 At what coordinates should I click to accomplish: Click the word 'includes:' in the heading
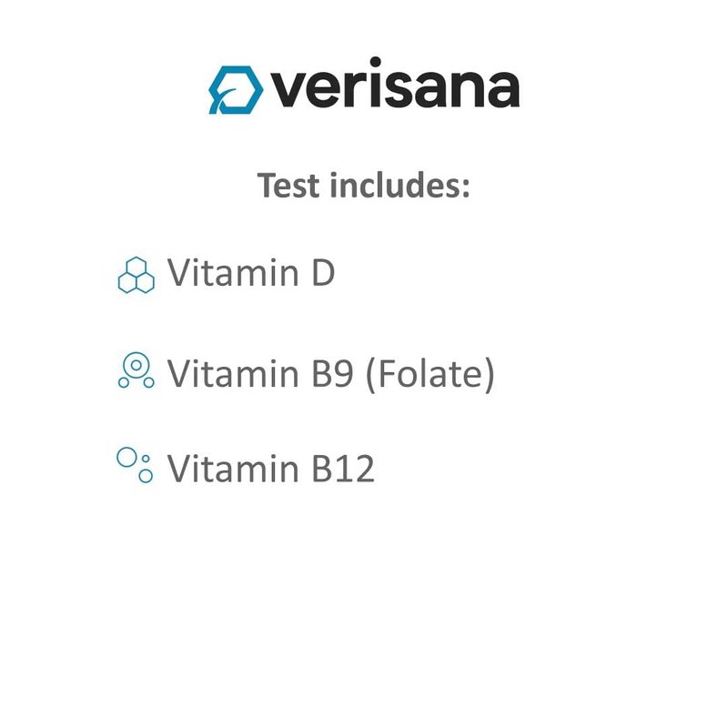pyautogui.click(x=400, y=186)
